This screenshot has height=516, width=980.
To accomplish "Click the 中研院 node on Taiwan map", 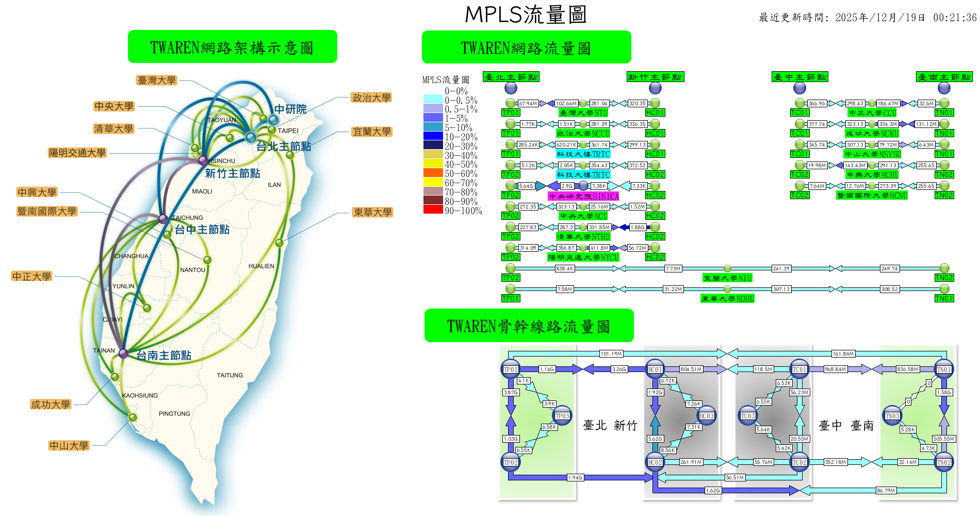I will (273, 120).
